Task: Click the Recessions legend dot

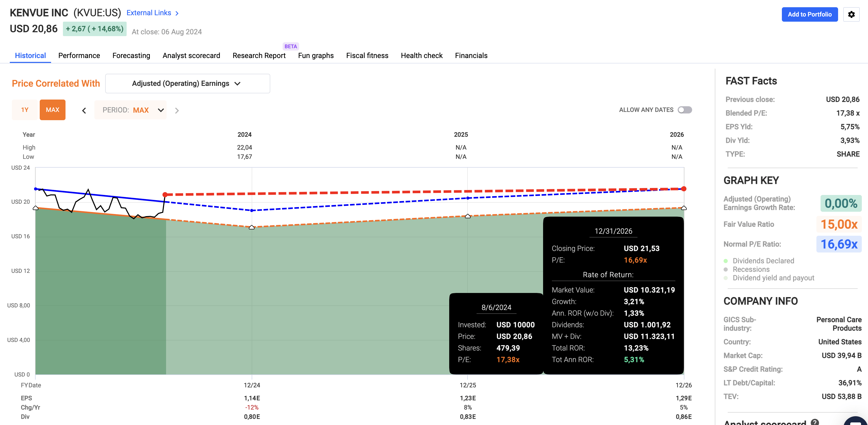Action: pyautogui.click(x=725, y=269)
